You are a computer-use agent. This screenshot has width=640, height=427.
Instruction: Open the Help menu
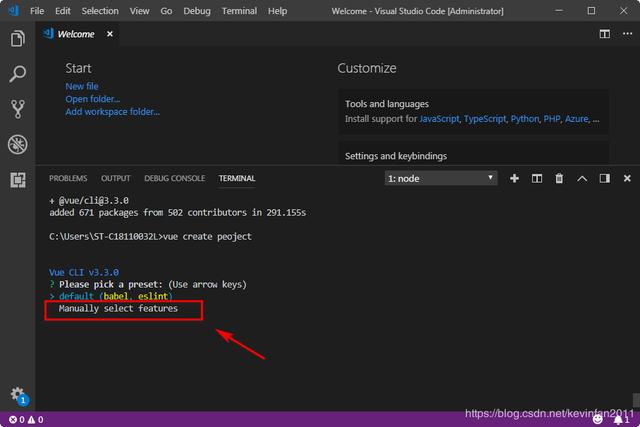(277, 11)
